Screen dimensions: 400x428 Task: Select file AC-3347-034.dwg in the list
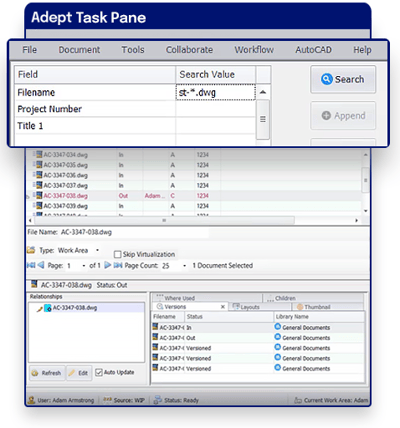click(x=66, y=155)
